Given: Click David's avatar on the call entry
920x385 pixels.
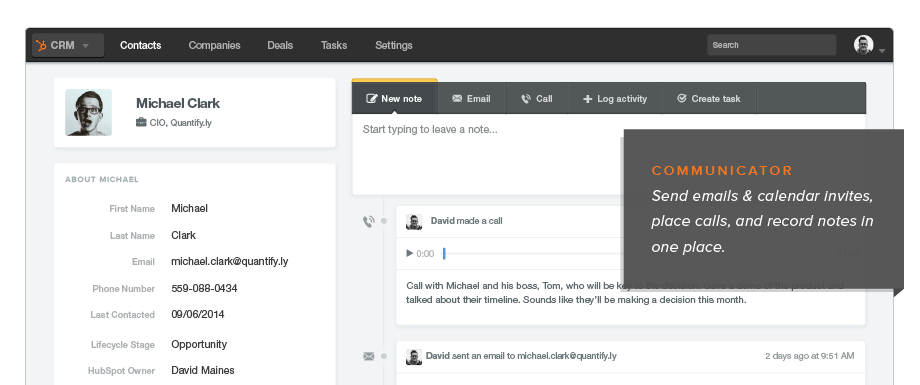Looking at the screenshot, I should tap(414, 222).
